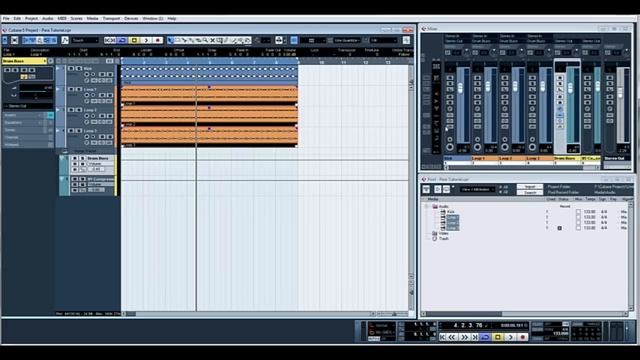This screenshot has width=640, height=360.
Task: Toggle blue Cycle button in transport panel
Action: tap(485, 337)
